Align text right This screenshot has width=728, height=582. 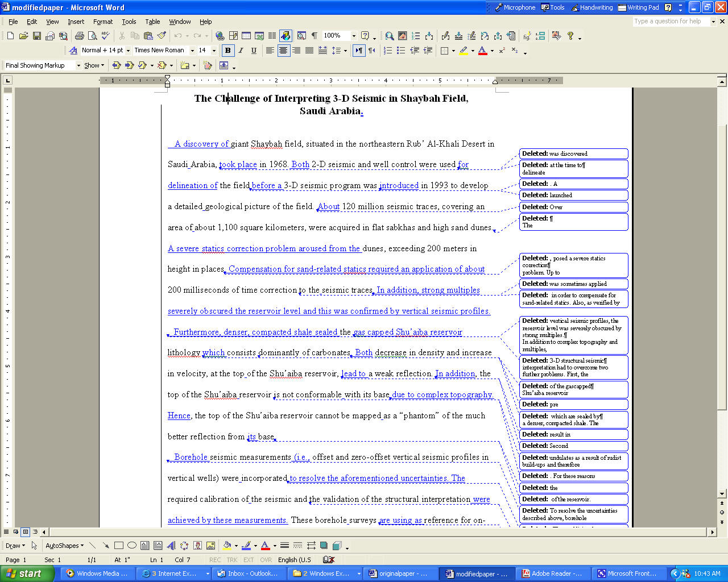pos(296,51)
